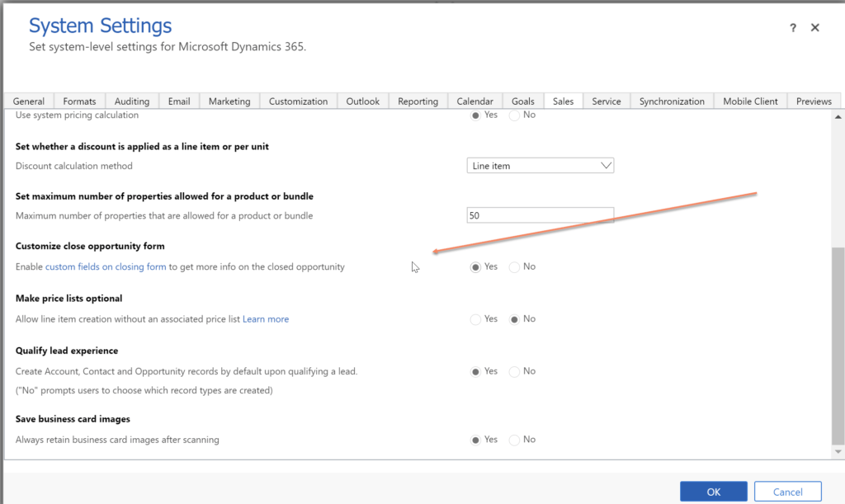Switch to the General tab
Image resolution: width=845 pixels, height=504 pixels.
tap(29, 101)
